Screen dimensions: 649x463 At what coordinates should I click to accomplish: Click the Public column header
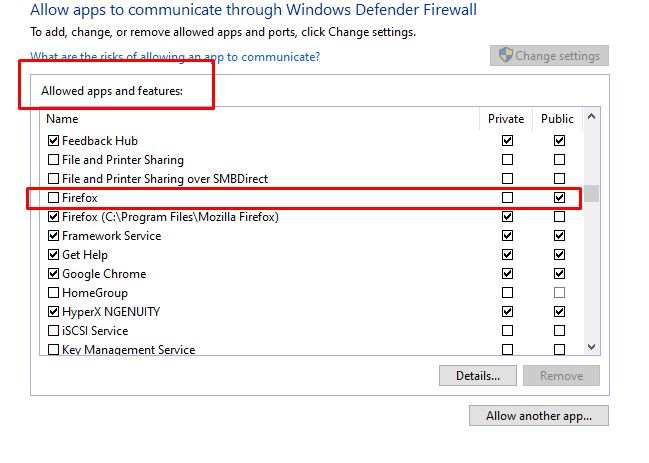pos(557,119)
